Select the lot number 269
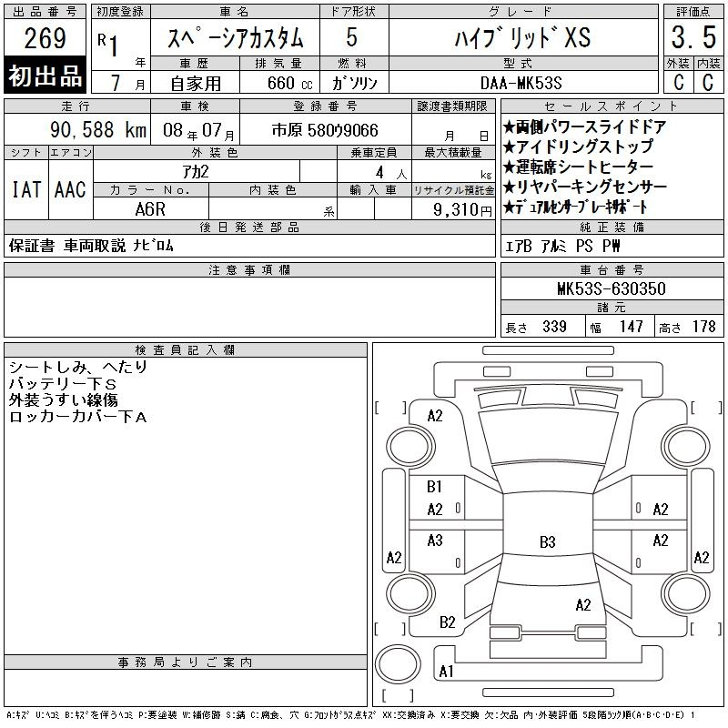 (x=45, y=38)
